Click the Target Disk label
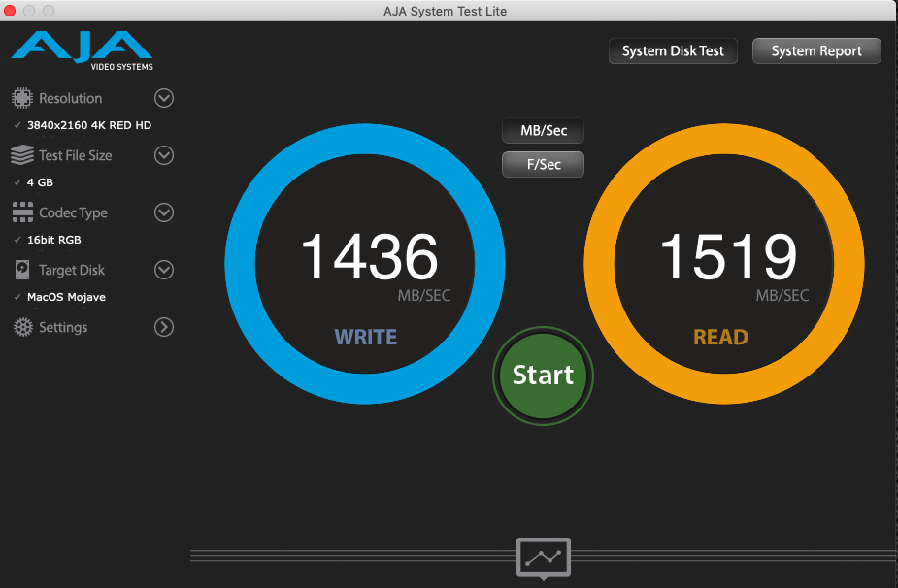The image size is (898, 588). 72,271
